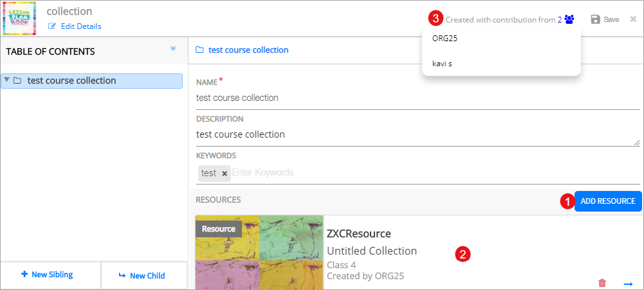
Task: Add a New Child node
Action: [x=143, y=276]
